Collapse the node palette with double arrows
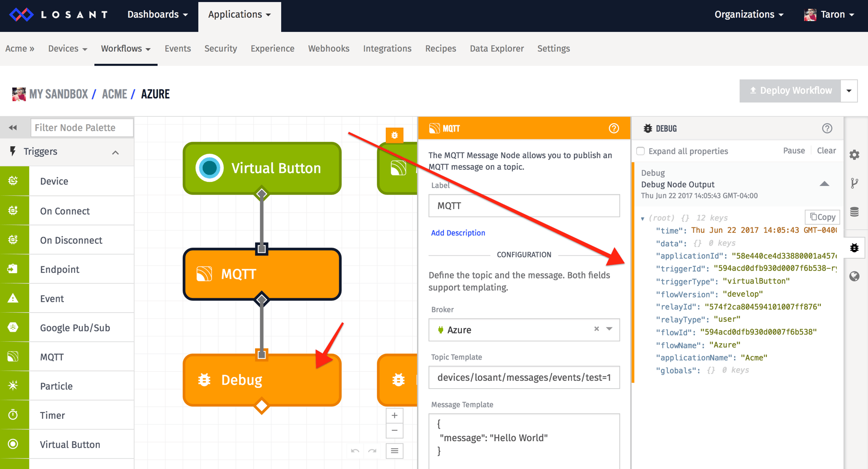This screenshot has height=469, width=868. (x=13, y=127)
